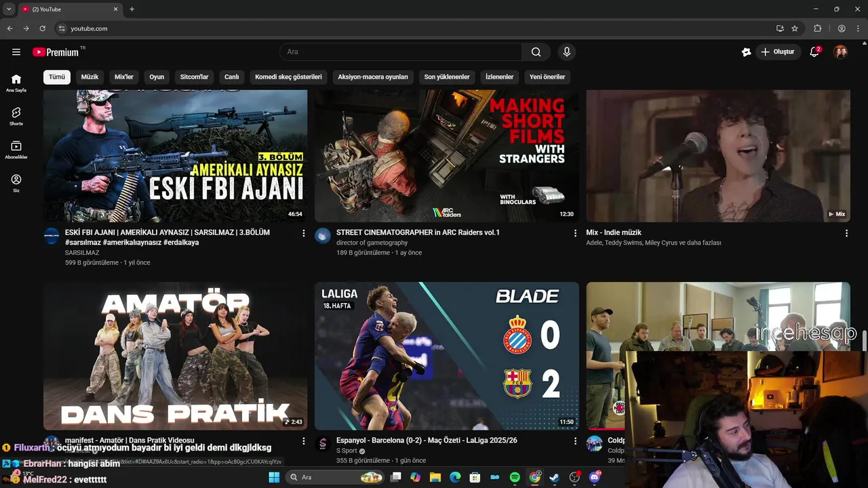
Task: Select the Oyun filter chip
Action: (x=157, y=77)
